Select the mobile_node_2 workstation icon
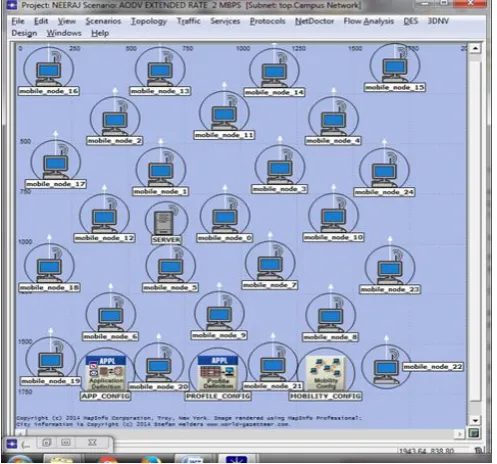The height and width of the screenshot is (464, 497). [115, 123]
